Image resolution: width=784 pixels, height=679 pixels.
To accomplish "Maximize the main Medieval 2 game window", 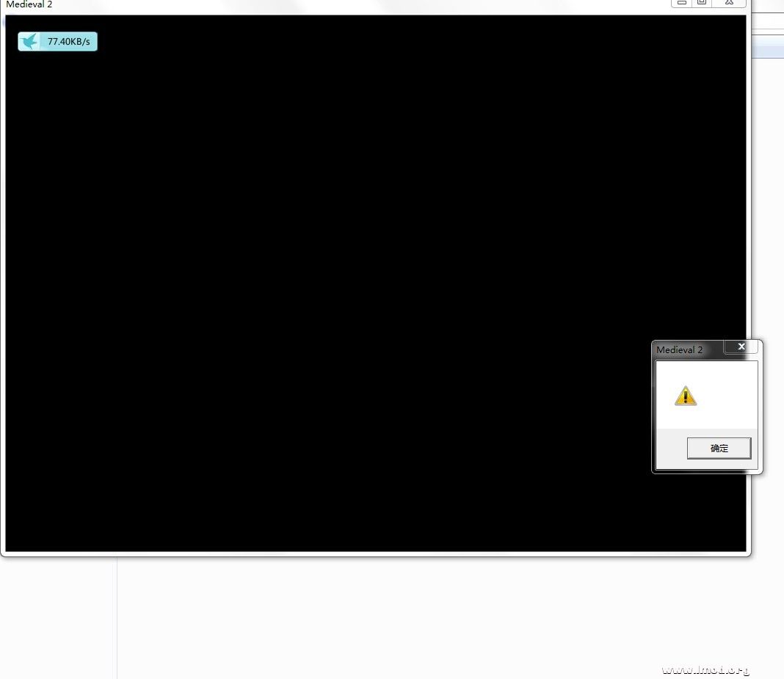I will (x=702, y=3).
